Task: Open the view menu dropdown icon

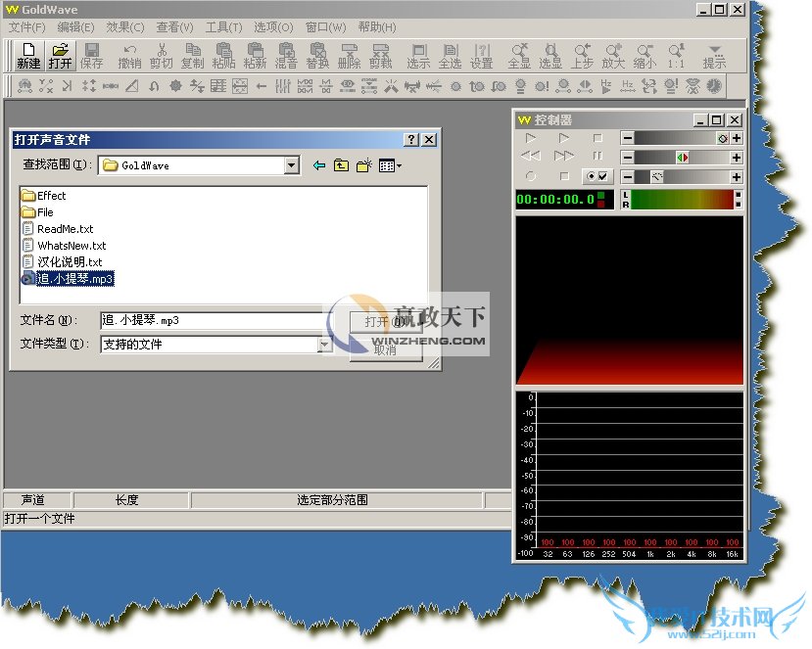Action: [x=390, y=166]
